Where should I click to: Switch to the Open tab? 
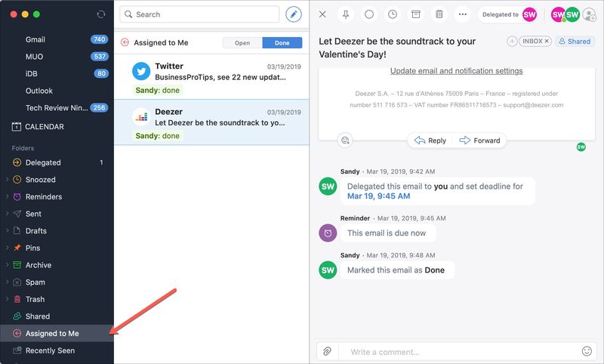click(242, 43)
